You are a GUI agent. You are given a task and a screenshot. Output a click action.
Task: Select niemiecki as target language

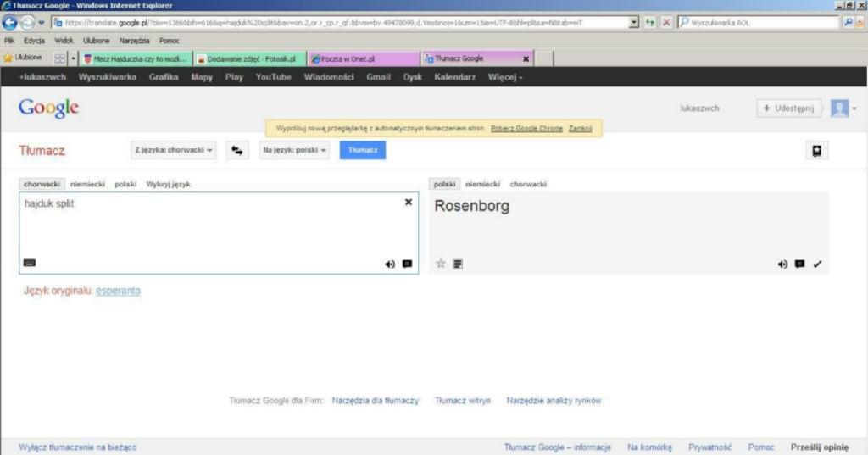482,184
